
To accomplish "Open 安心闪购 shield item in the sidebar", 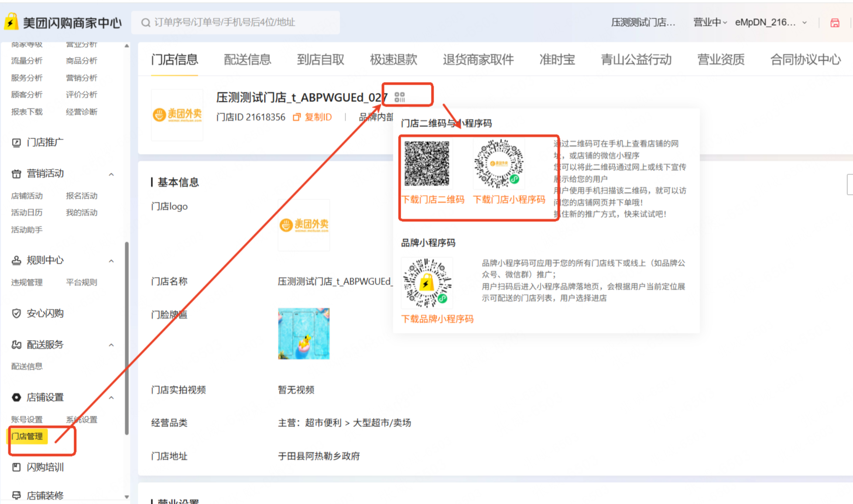I will click(17, 313).
